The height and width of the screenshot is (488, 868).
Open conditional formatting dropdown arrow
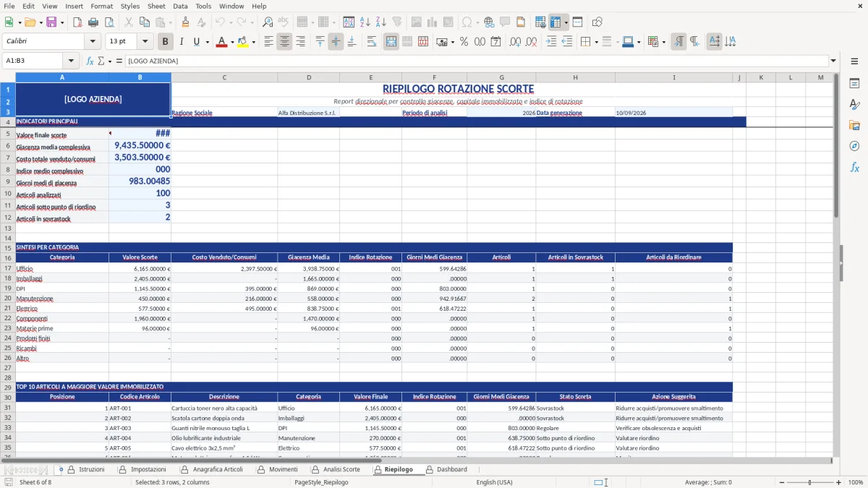pos(663,42)
